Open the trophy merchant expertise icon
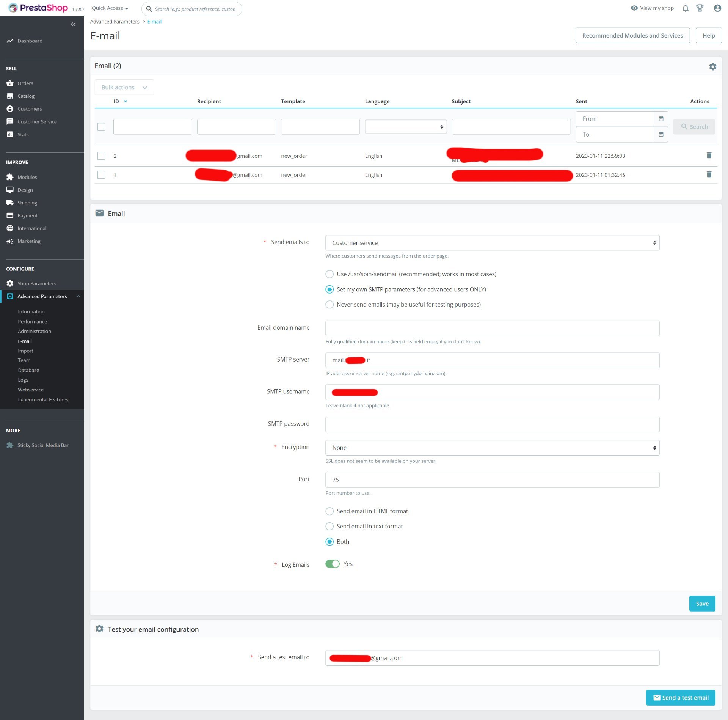 (700, 8)
